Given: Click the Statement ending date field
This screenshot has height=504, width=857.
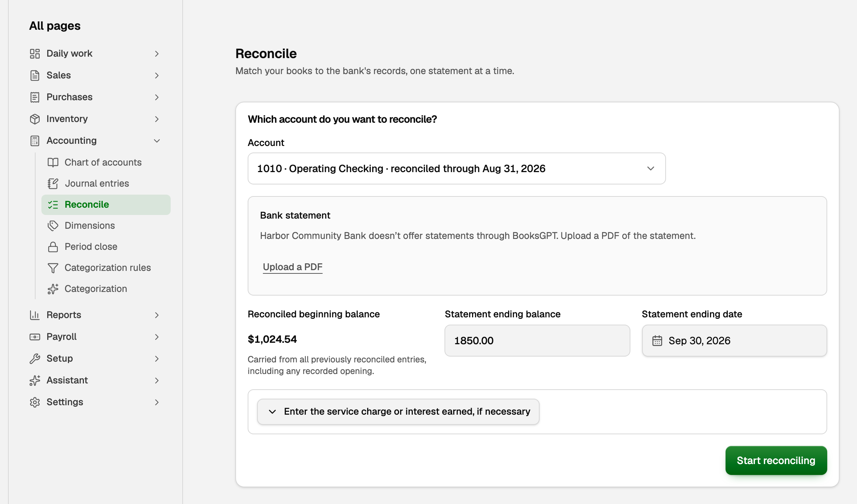Looking at the screenshot, I should coord(734,341).
